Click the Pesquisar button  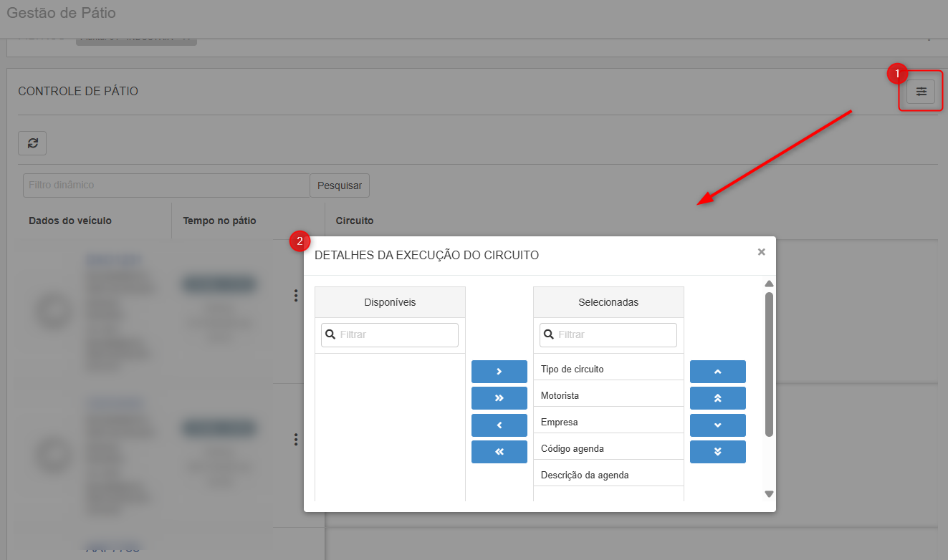340,185
